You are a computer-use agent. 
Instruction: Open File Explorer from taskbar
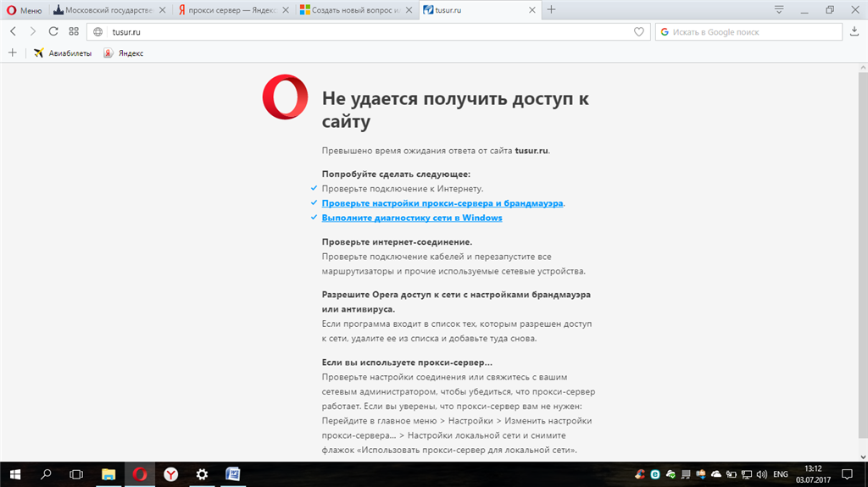click(108, 474)
